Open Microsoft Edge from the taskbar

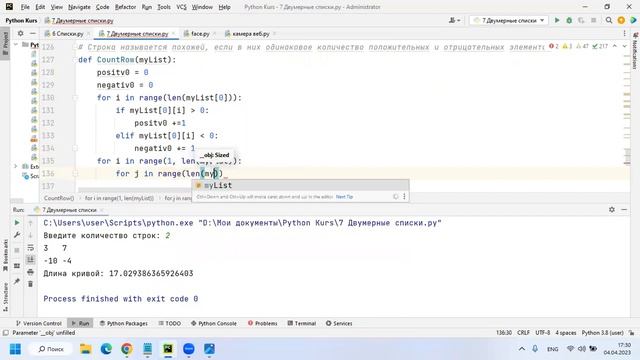pos(106,349)
